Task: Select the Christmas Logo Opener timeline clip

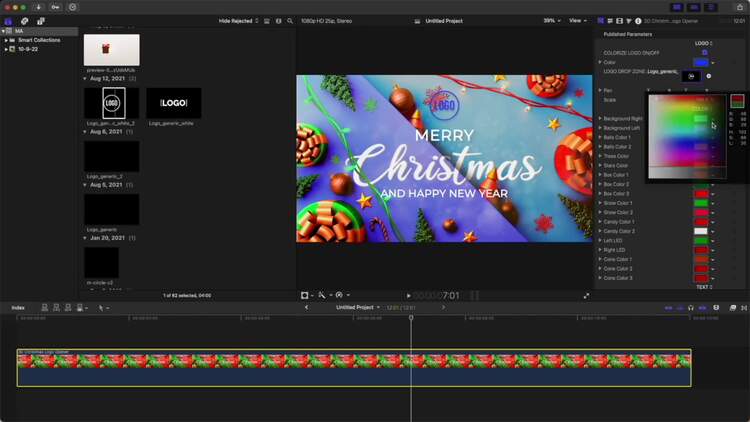Action: pyautogui.click(x=354, y=367)
